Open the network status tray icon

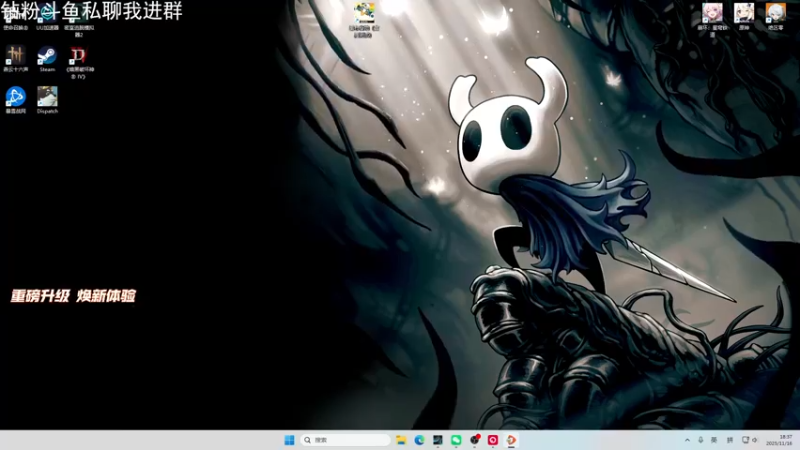(x=745, y=440)
